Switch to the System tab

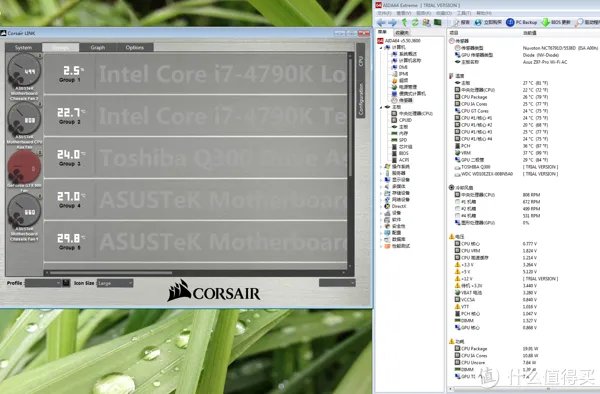click(x=23, y=47)
